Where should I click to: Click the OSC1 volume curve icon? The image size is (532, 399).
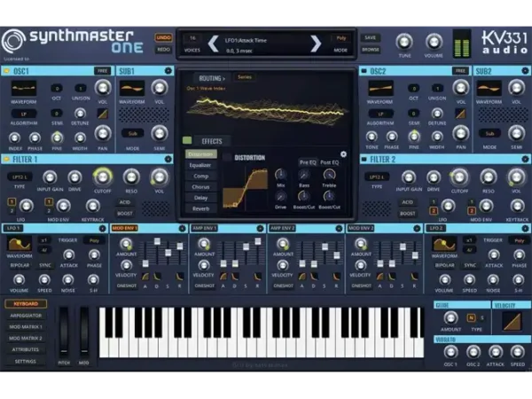coord(103,113)
